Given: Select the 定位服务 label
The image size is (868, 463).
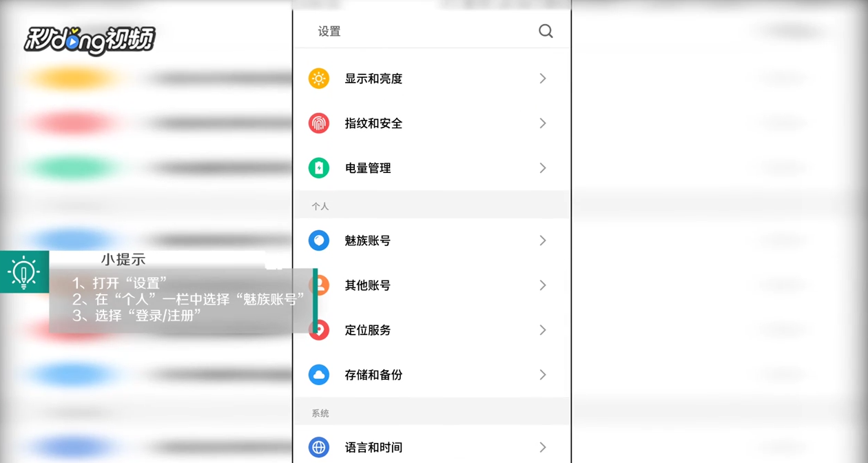Looking at the screenshot, I should pyautogui.click(x=368, y=330).
